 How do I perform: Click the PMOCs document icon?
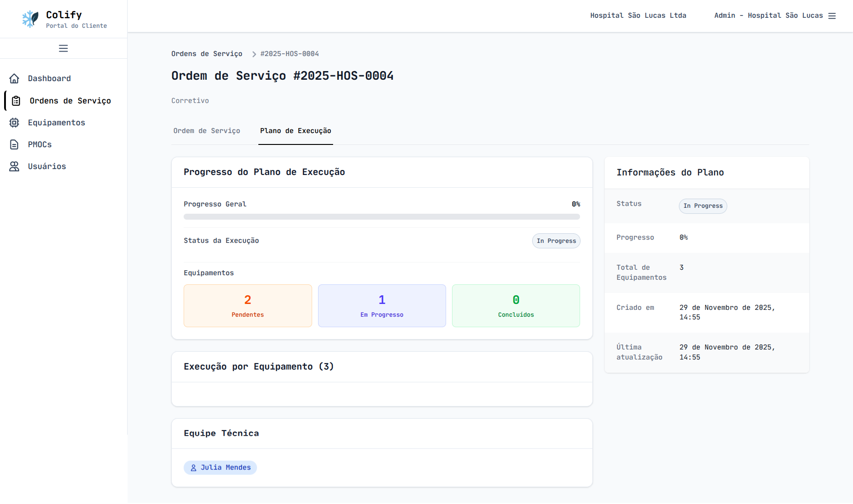click(15, 144)
